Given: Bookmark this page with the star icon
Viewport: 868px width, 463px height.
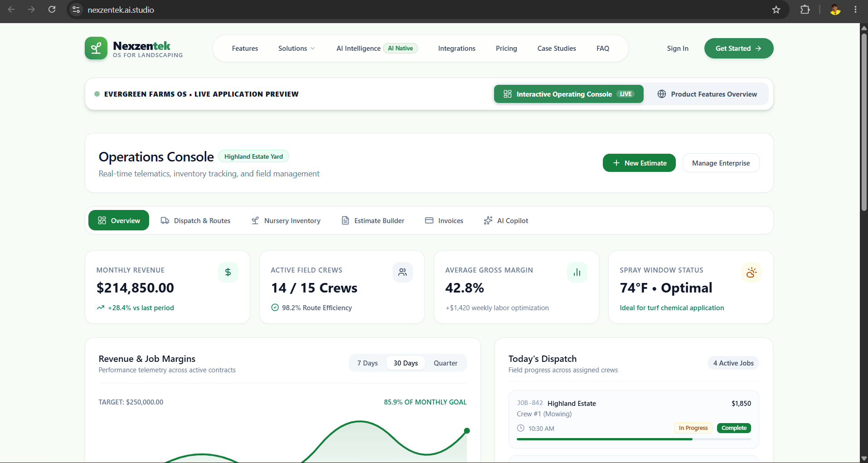Looking at the screenshot, I should pyautogui.click(x=776, y=10).
